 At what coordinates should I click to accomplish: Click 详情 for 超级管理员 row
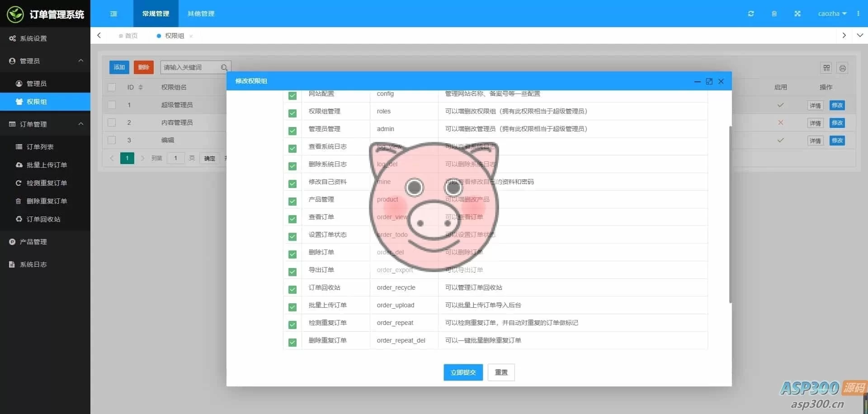815,105
